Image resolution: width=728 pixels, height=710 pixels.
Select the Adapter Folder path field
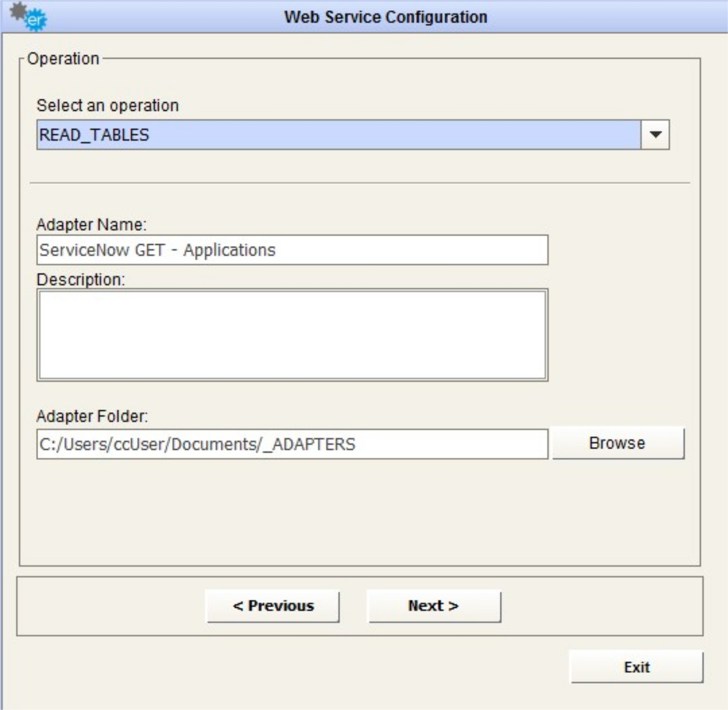(x=292, y=444)
